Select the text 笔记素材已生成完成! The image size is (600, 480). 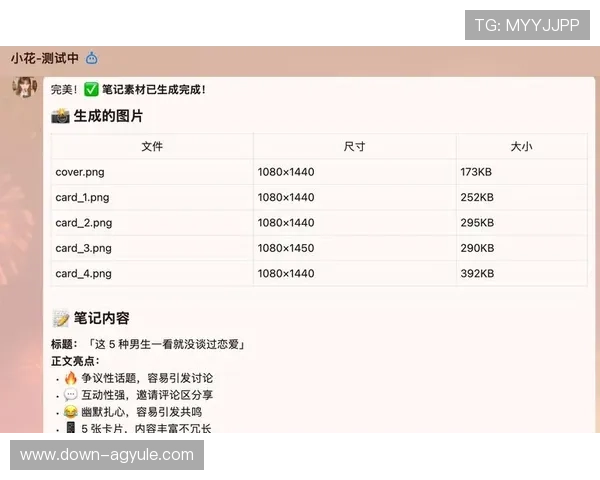coord(154,90)
